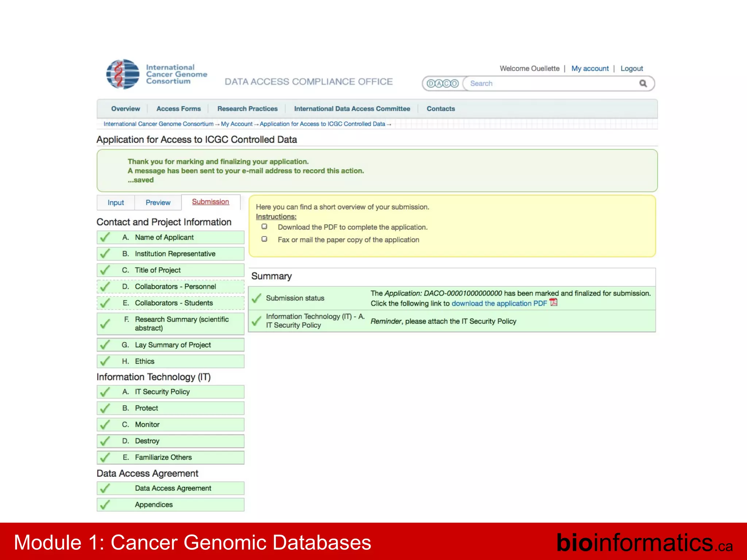747x560 pixels.
Task: Open the Appendices row
Action: point(170,505)
